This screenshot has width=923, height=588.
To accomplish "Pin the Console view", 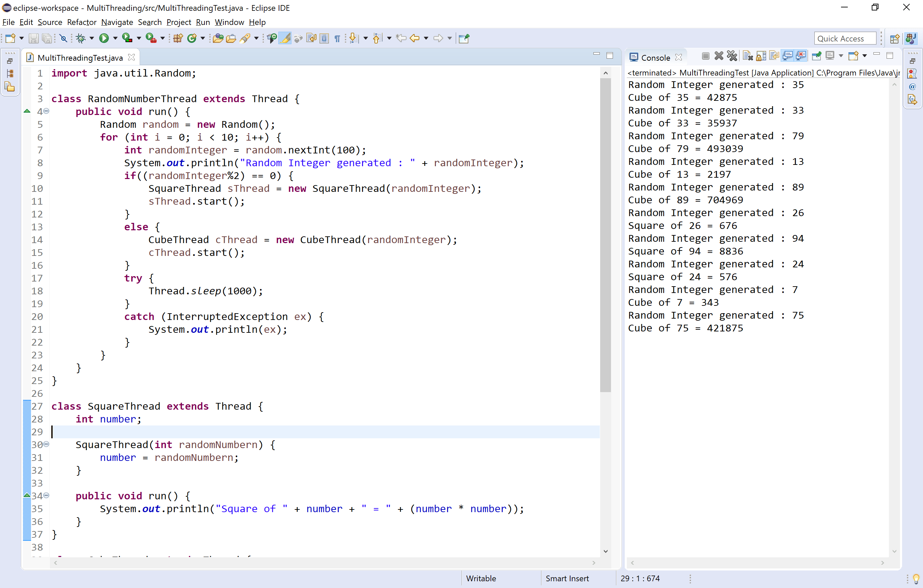I will 816,56.
